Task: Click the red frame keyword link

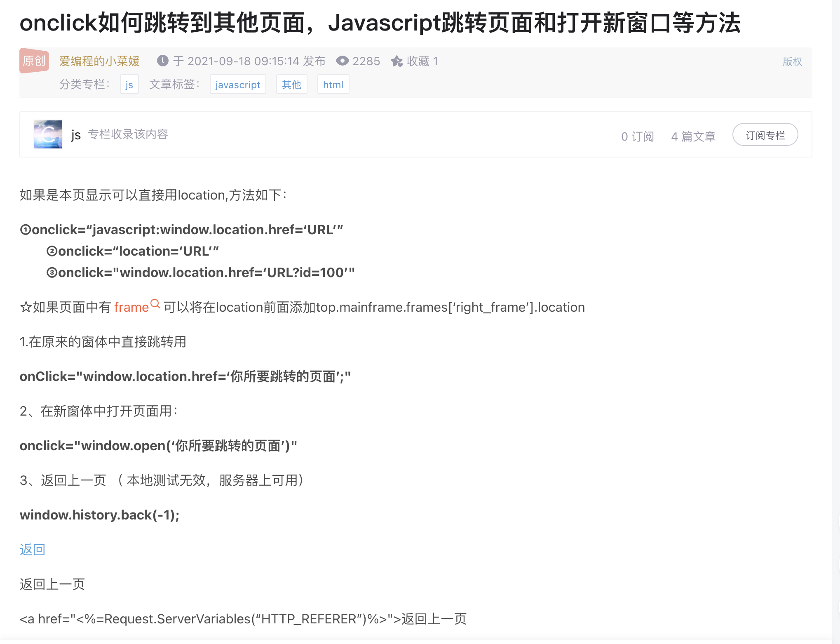Action: pos(131,307)
